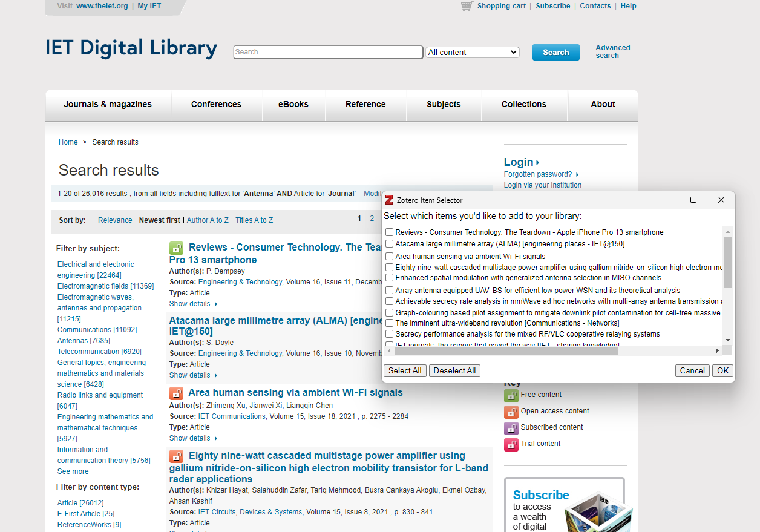Screen dimensions: 760x532
Task: Open IET Communications source link
Action: [x=232, y=416]
